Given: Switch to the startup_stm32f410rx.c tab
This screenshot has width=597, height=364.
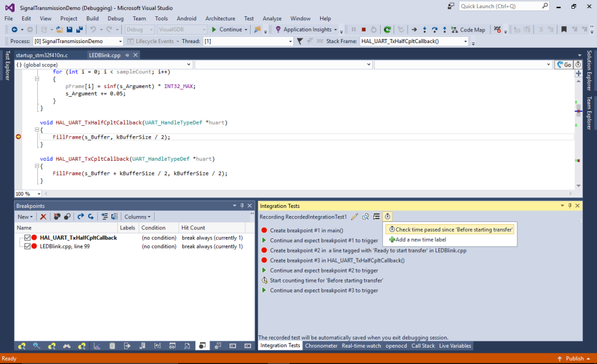Looking at the screenshot, I should 41,54.
